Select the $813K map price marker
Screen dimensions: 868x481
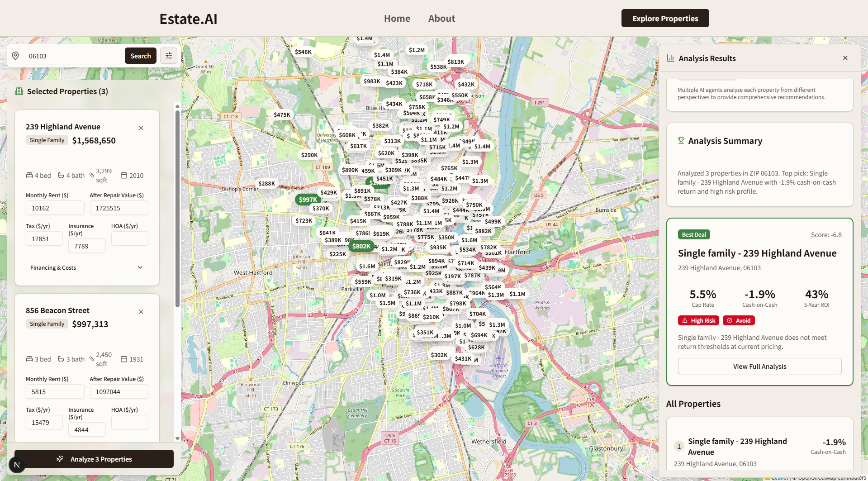point(455,62)
